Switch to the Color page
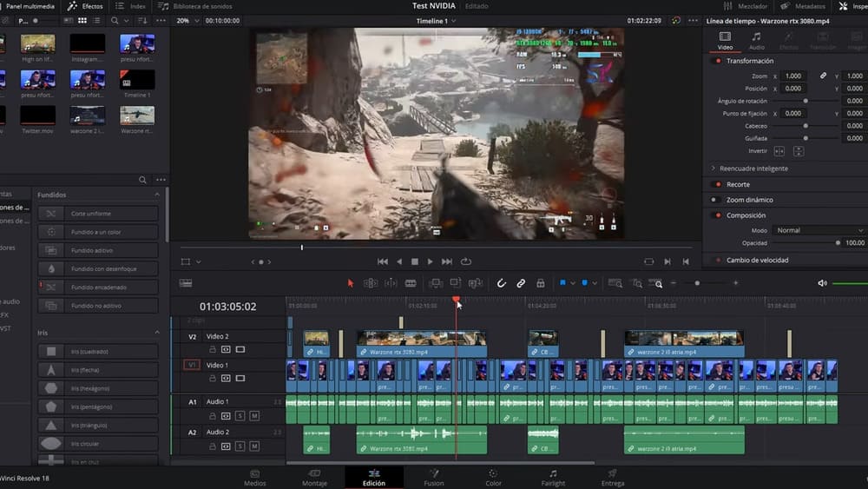Image resolution: width=868 pixels, height=489 pixels. click(x=493, y=478)
